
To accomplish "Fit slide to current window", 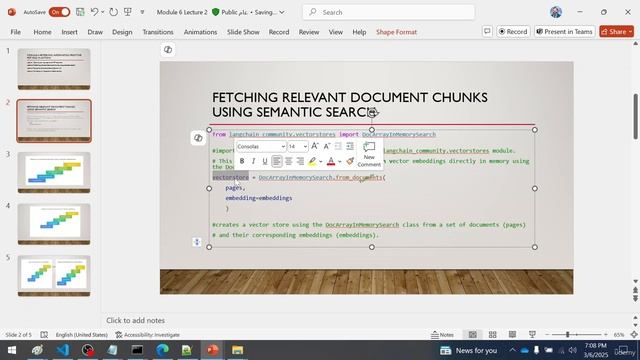I will 634,335.
